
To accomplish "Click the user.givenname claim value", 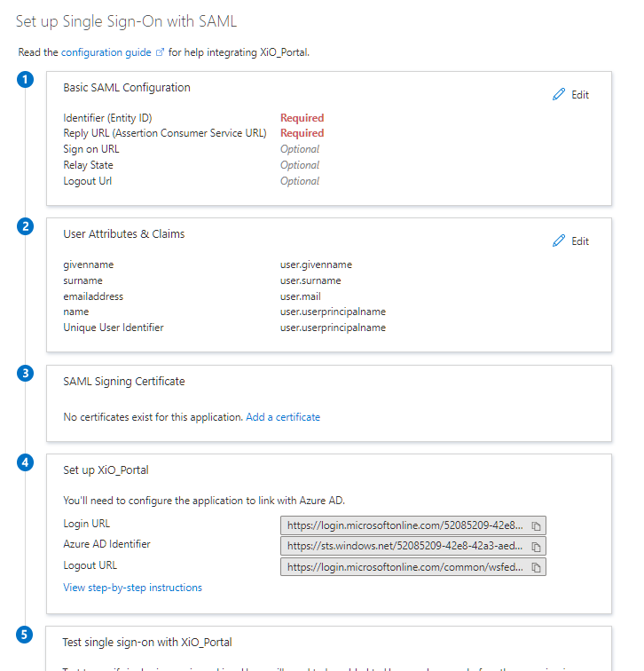I will [316, 264].
